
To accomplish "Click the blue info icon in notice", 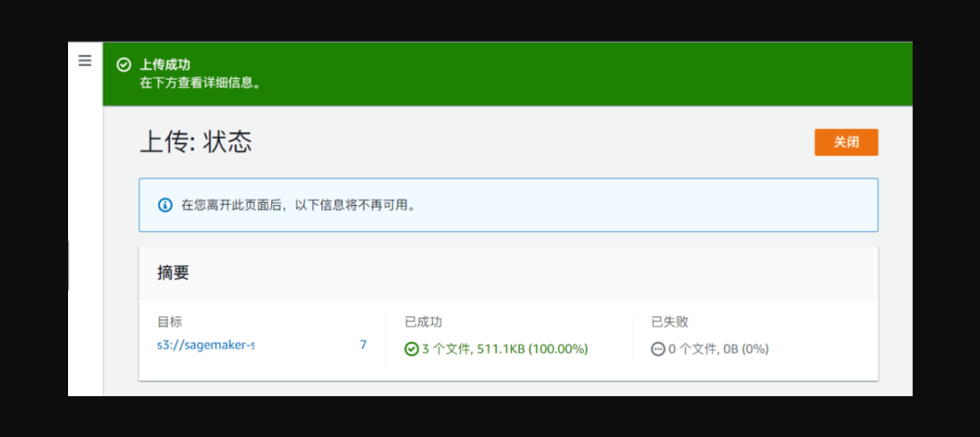I will pyautogui.click(x=165, y=205).
